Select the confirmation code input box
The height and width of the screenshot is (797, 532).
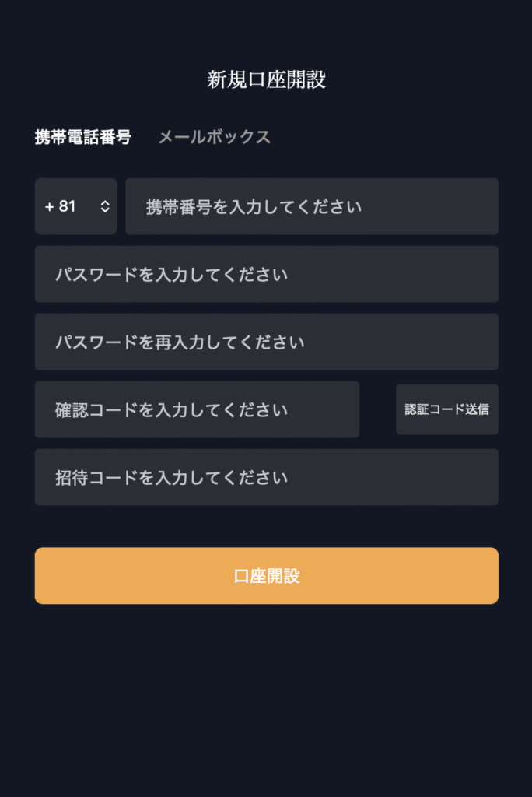[197, 409]
